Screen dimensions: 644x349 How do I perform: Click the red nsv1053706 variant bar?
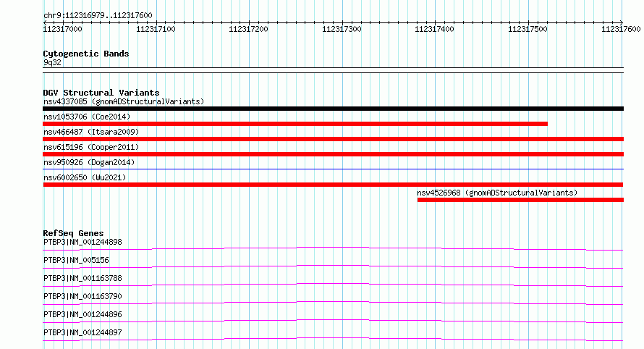coord(295,124)
